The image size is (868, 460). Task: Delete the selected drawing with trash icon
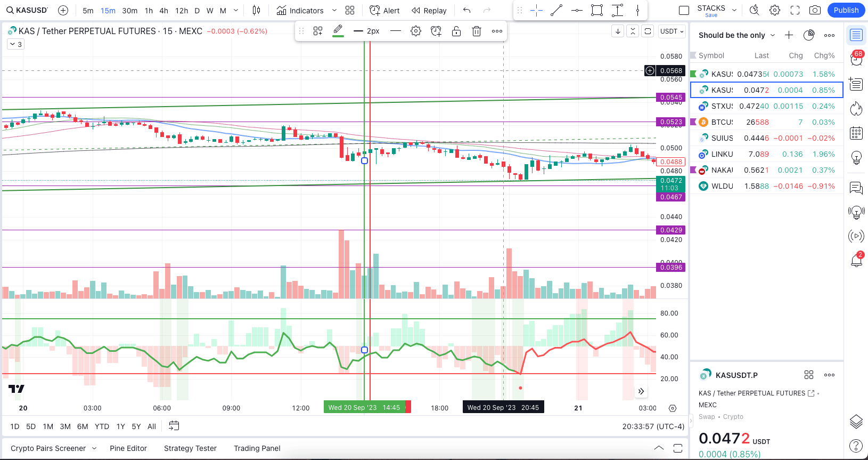[477, 31]
